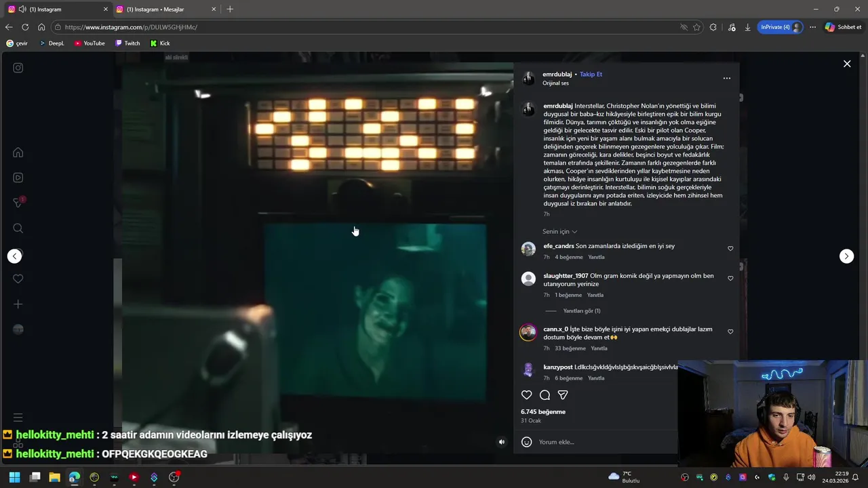Go to the previous post arrow
This screenshot has height=488, width=868.
pos(15,256)
